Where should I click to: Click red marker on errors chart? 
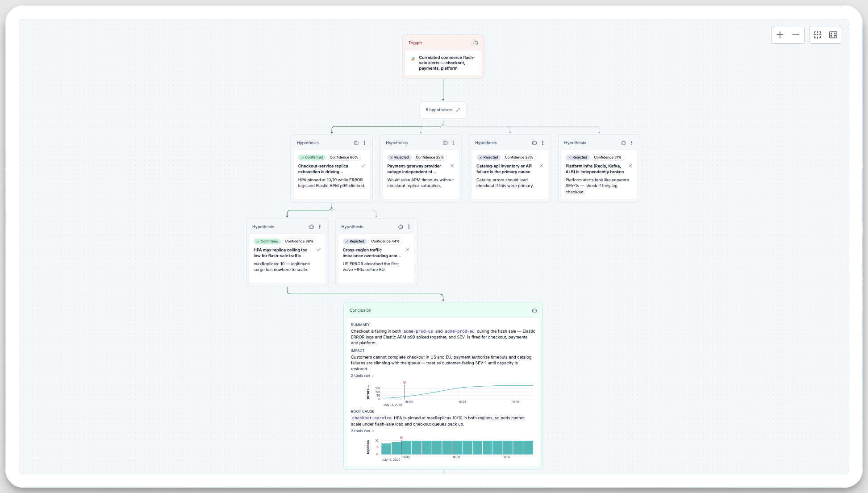(405, 383)
